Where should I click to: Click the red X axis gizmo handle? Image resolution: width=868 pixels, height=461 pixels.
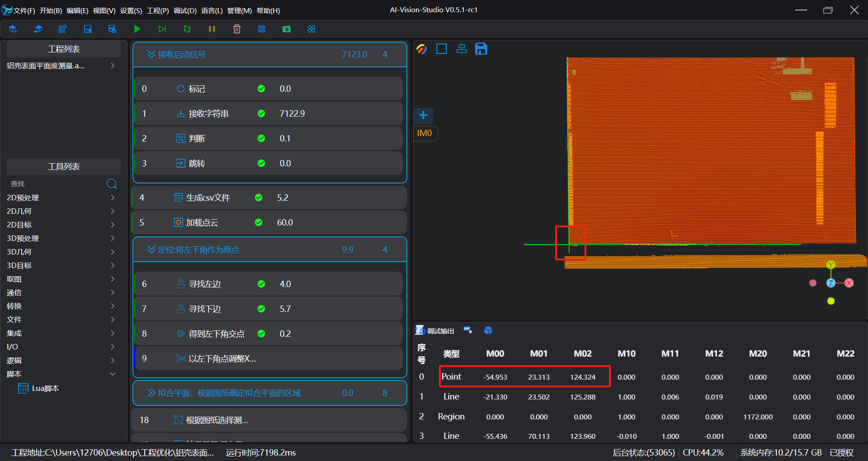849,283
